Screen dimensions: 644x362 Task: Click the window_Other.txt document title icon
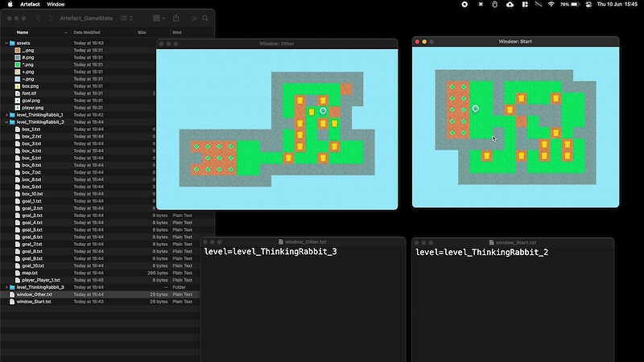(x=281, y=242)
